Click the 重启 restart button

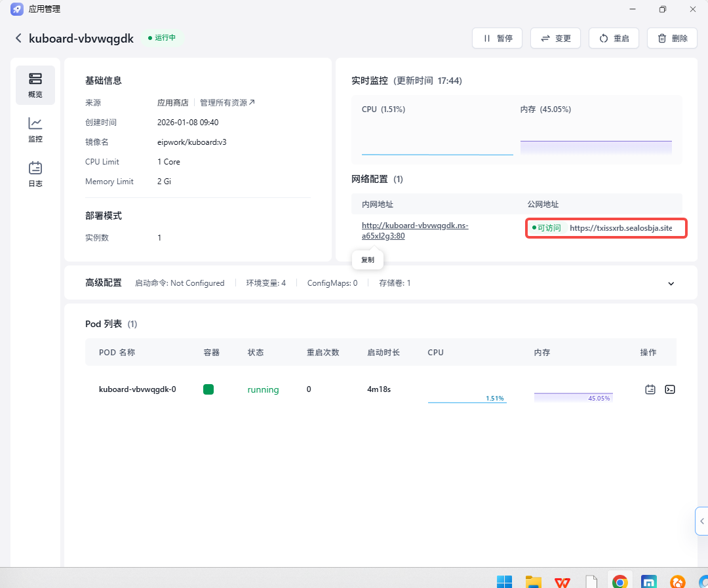(x=614, y=39)
